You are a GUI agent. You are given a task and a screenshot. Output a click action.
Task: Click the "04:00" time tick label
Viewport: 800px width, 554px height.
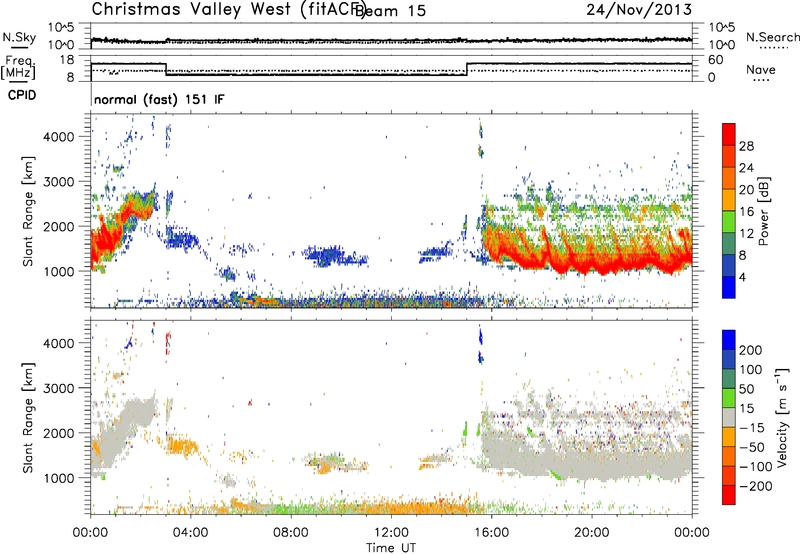(x=191, y=533)
